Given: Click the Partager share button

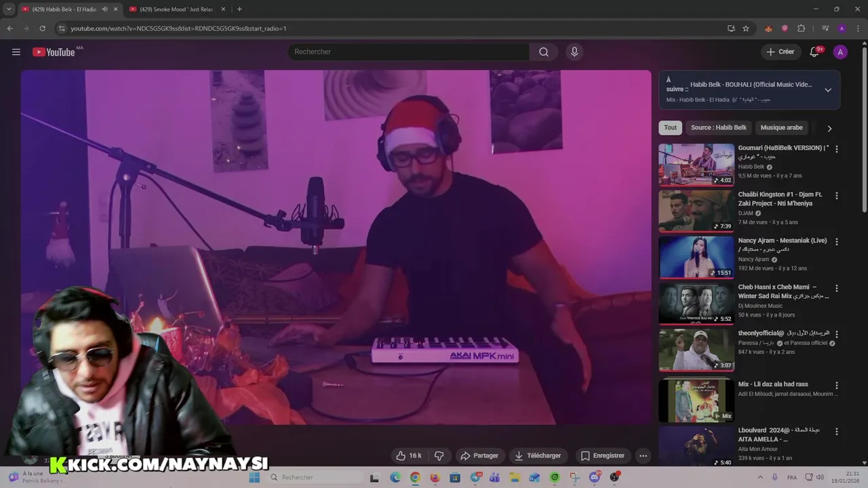Looking at the screenshot, I should [x=479, y=455].
